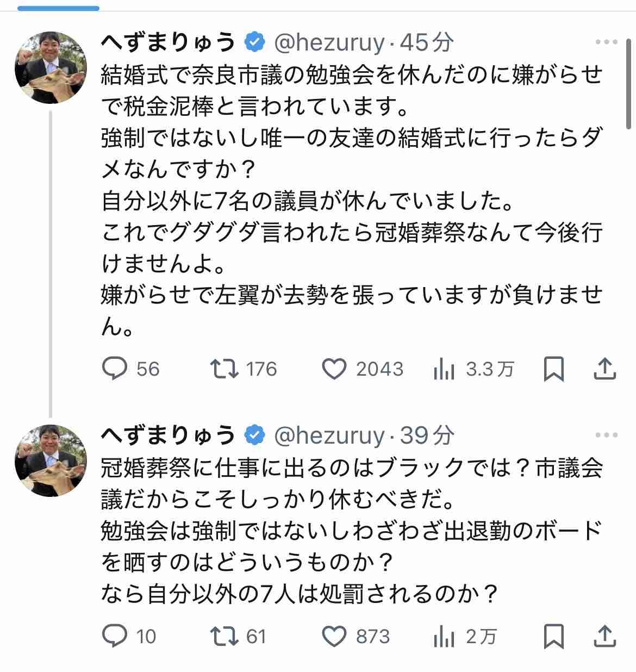View analytics of the 3.3万 views tweet
636x672 pixels.
444,370
